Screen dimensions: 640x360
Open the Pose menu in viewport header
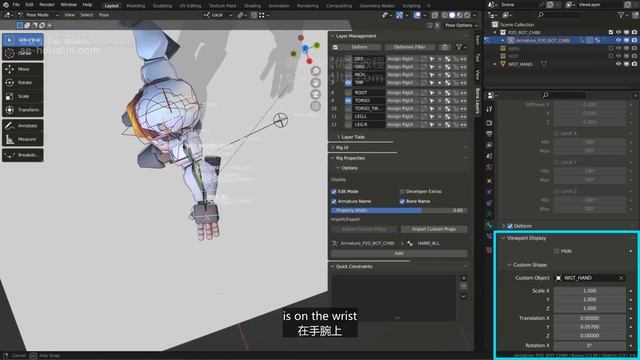point(104,15)
